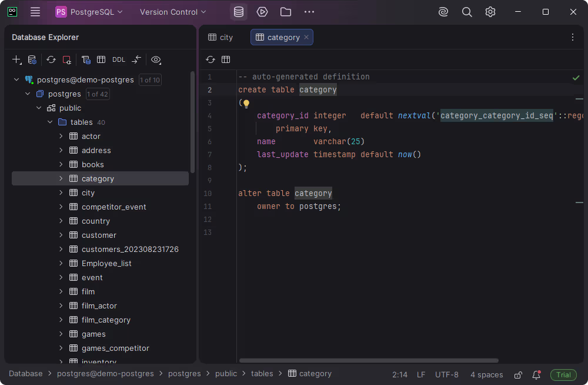Click the green inspection checkmark

click(x=576, y=78)
